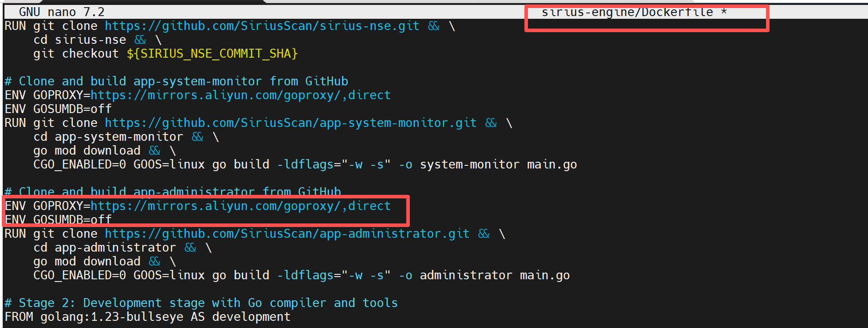
Task: Click first 'go mod download' line
Action: [x=105, y=151]
